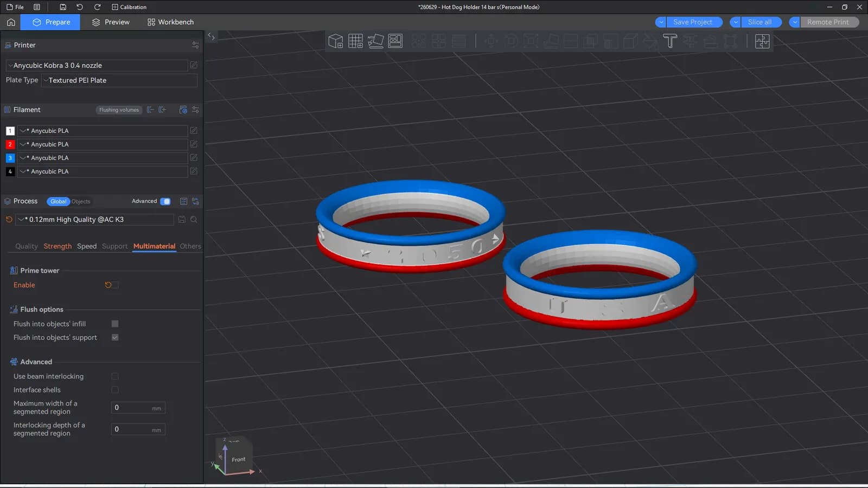The width and height of the screenshot is (868, 488).
Task: Open the Others settings tab
Action: pyautogui.click(x=190, y=246)
